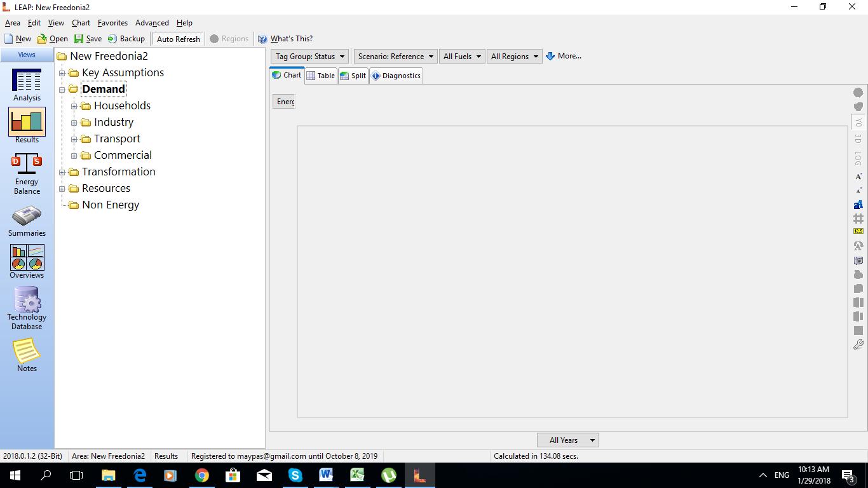This screenshot has height=488, width=868.
Task: Click the What's This help icon
Action: coord(262,39)
